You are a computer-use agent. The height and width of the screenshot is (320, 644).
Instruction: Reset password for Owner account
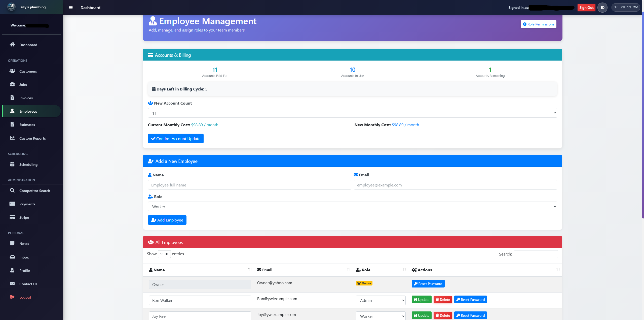428,284
